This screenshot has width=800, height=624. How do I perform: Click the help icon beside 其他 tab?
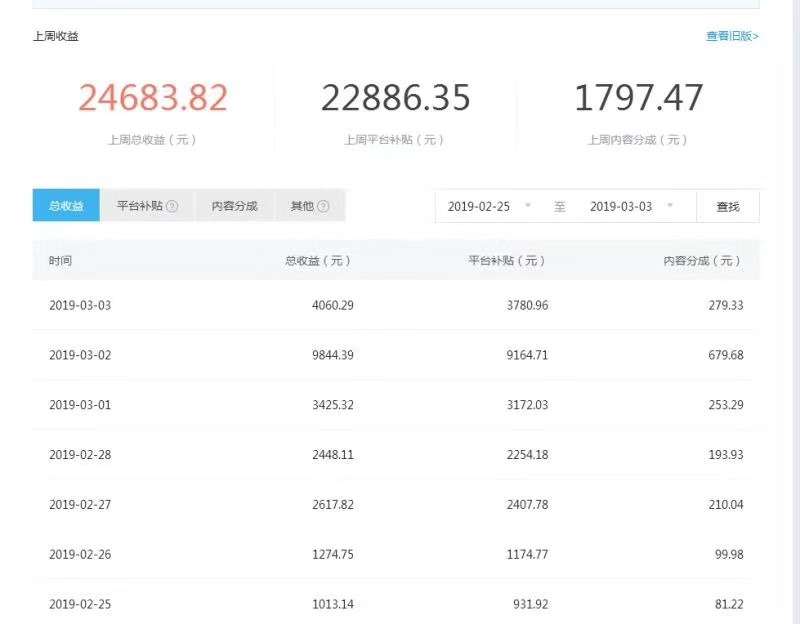coord(323,206)
